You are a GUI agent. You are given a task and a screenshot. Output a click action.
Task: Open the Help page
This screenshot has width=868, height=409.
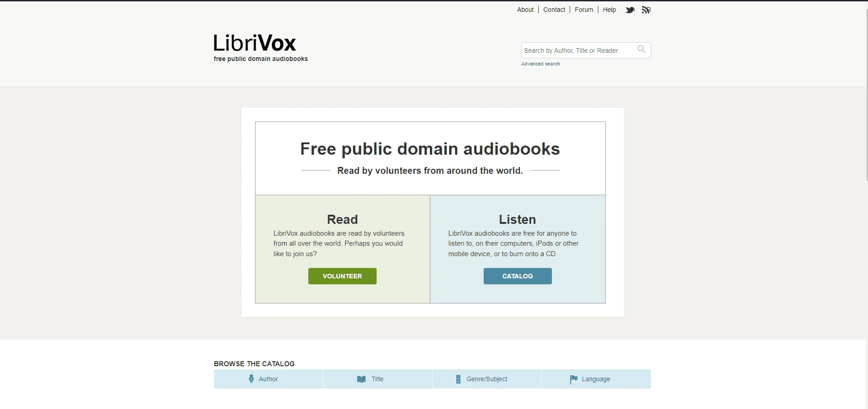point(609,10)
